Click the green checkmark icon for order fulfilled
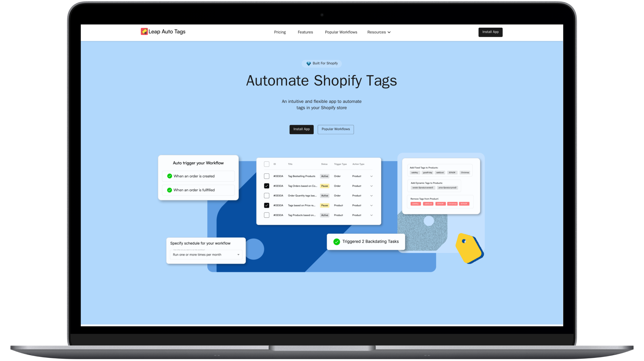Screen dimensions: 644x361 pos(169,190)
